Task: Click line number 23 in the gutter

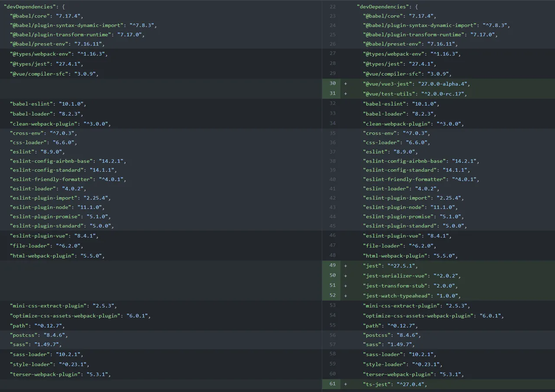Action: pyautogui.click(x=333, y=16)
